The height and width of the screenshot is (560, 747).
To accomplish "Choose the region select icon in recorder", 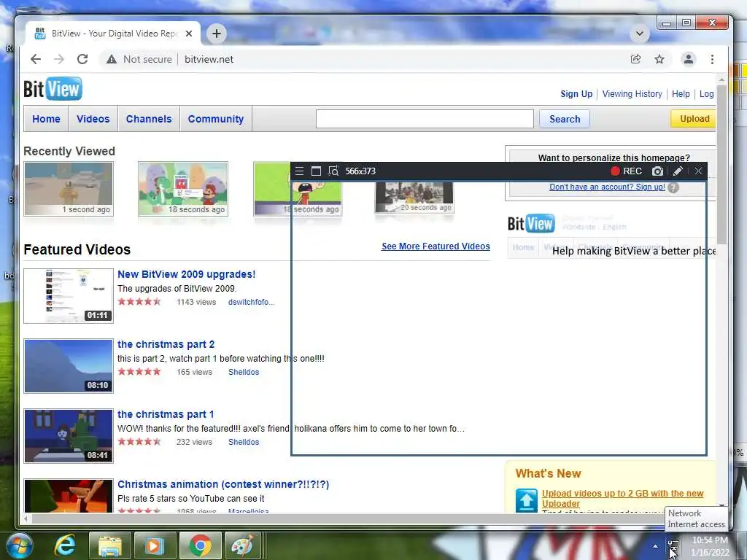I will tap(333, 171).
